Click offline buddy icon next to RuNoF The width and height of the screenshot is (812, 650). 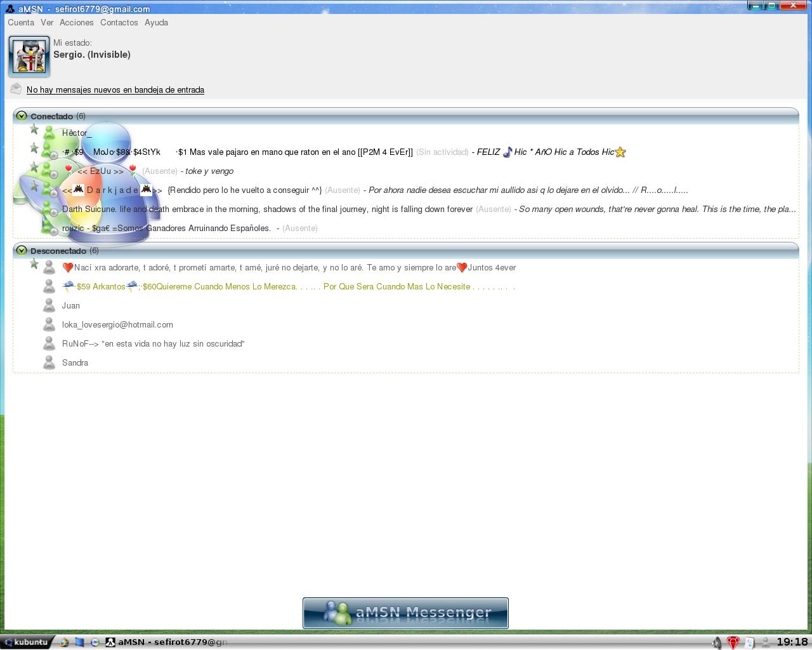[49, 343]
